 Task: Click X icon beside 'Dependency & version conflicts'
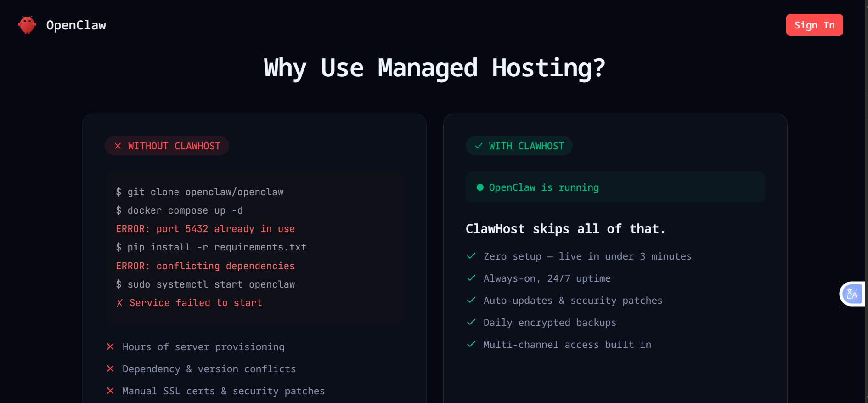[x=110, y=369]
